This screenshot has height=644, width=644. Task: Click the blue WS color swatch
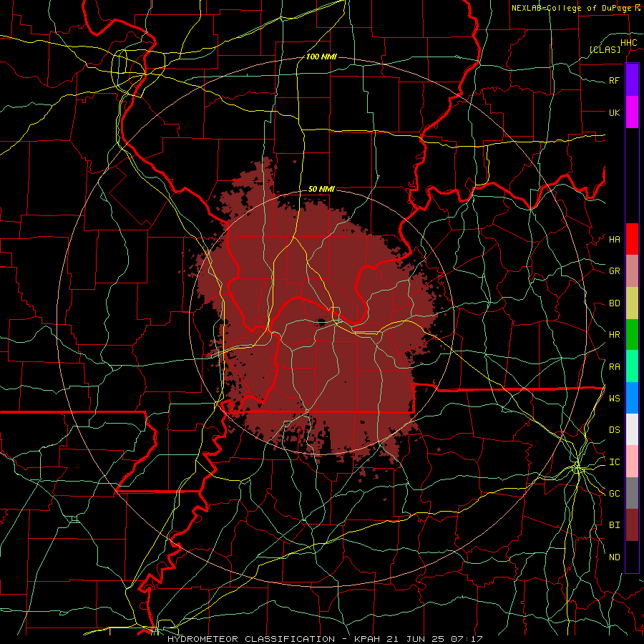(632, 398)
